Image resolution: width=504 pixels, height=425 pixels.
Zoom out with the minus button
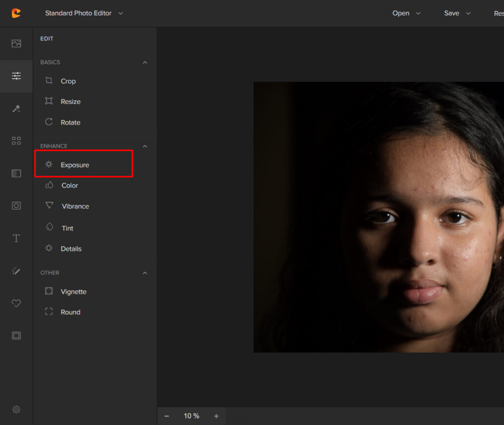(x=166, y=416)
